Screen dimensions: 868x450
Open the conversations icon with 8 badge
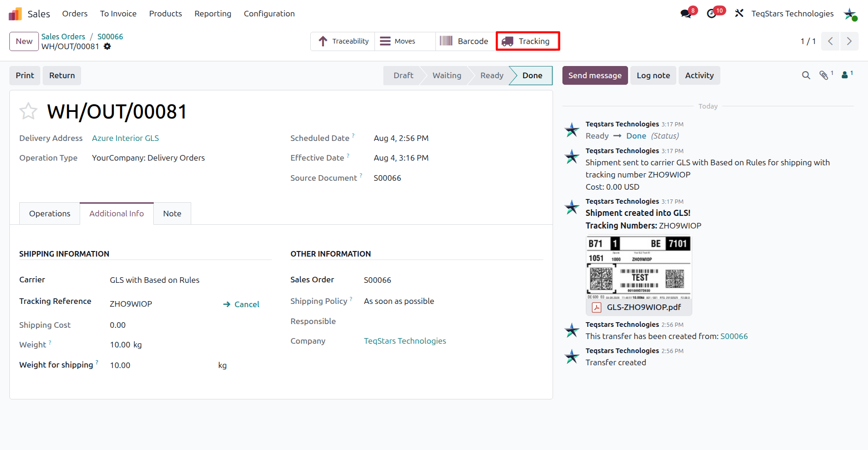click(686, 14)
